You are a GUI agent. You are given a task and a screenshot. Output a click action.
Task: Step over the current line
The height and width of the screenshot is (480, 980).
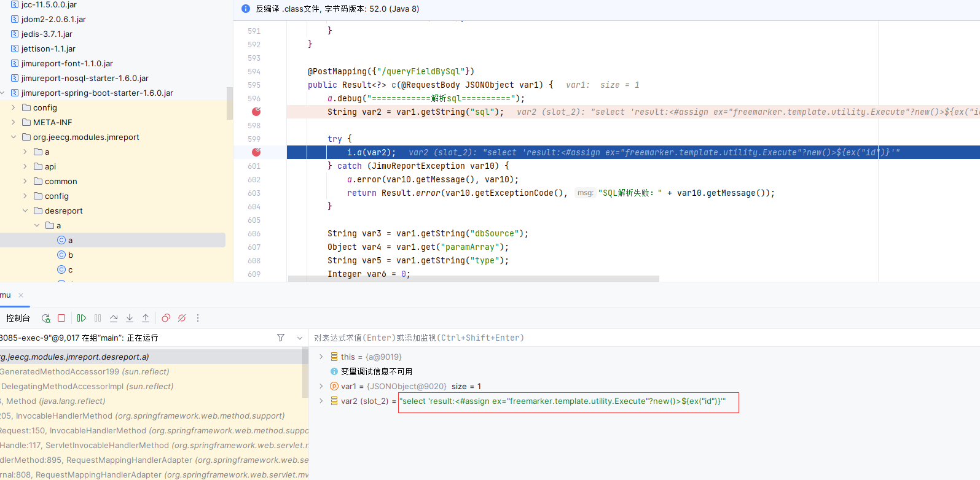tap(114, 318)
